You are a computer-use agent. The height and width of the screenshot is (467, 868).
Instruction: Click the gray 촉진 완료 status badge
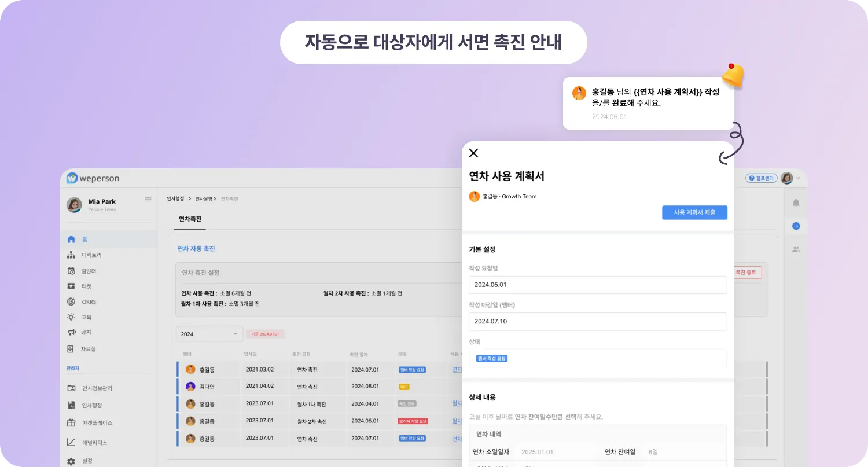407,404
